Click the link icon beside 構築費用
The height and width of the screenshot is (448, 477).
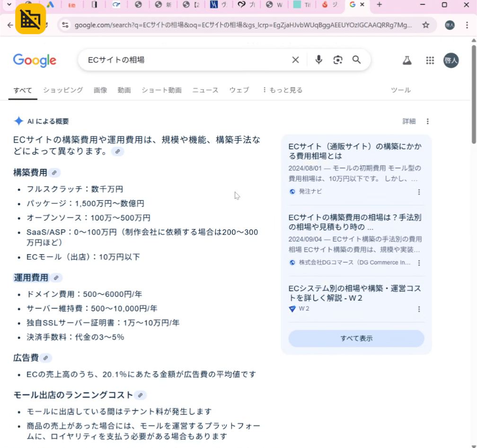[x=54, y=173]
